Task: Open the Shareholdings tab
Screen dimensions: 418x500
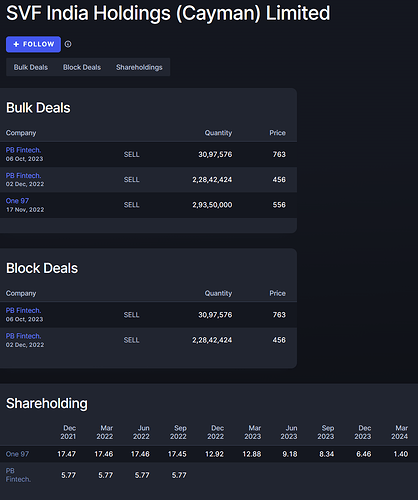Action: pos(139,67)
